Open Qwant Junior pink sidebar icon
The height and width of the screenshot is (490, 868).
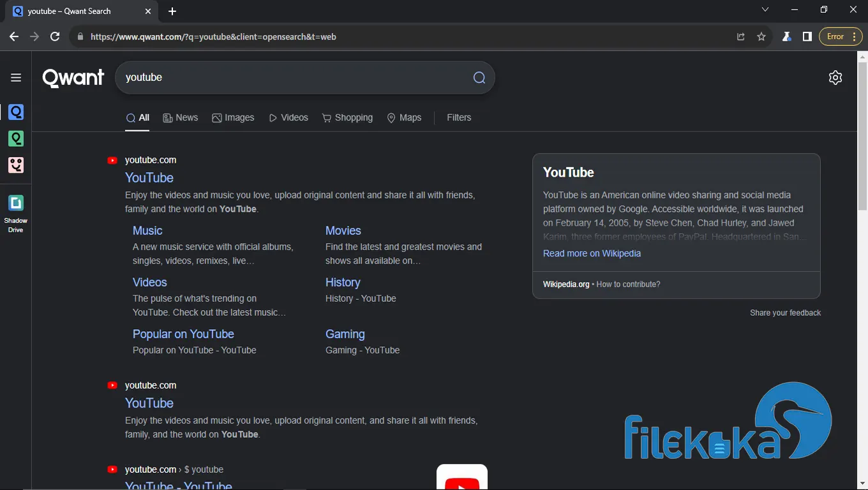click(16, 165)
